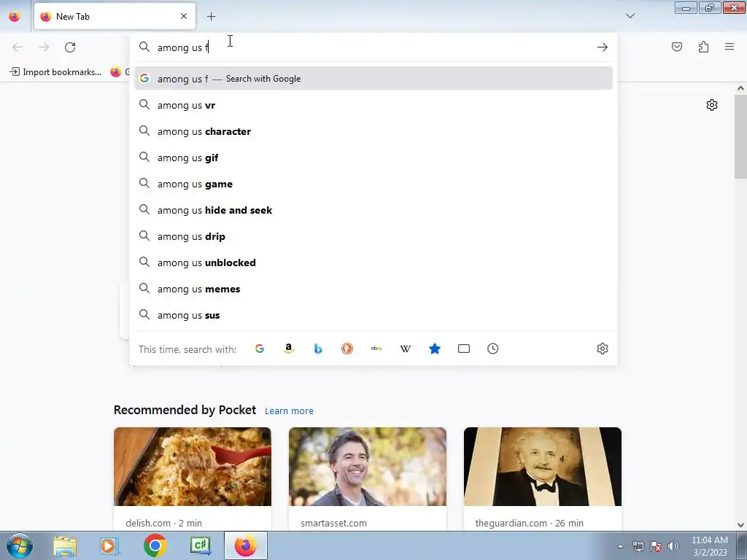Show hidden system tray icons
Viewport: 747px width, 560px height.
pos(620,546)
